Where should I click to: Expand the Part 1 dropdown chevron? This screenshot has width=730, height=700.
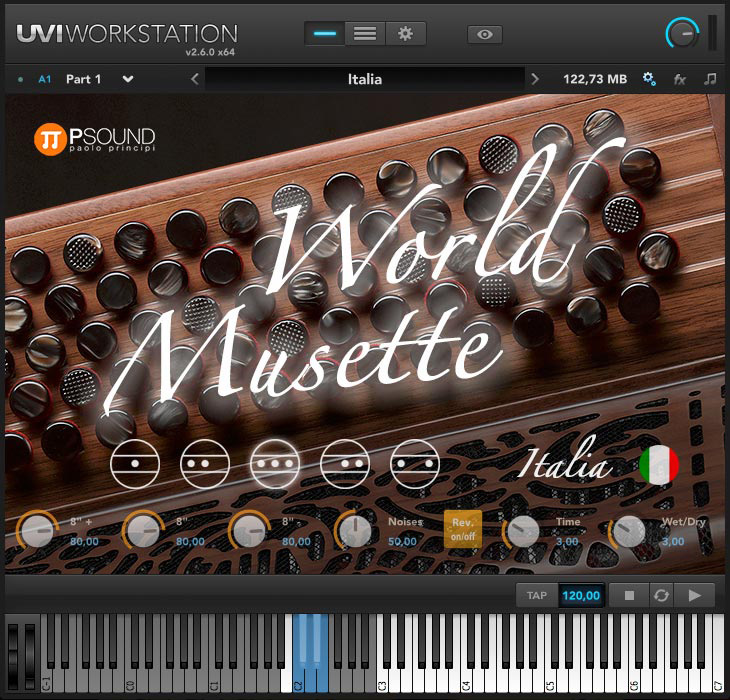click(128, 79)
